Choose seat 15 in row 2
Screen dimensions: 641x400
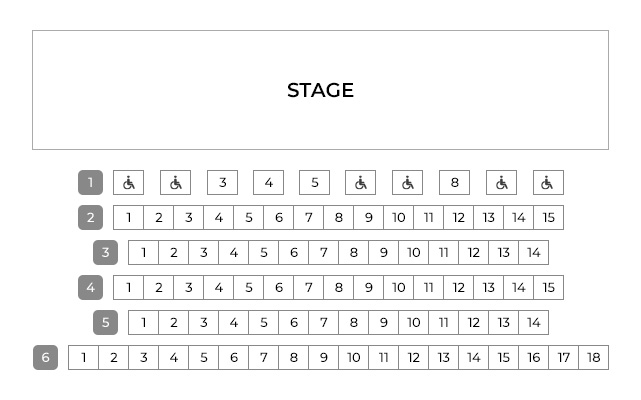[549, 218]
